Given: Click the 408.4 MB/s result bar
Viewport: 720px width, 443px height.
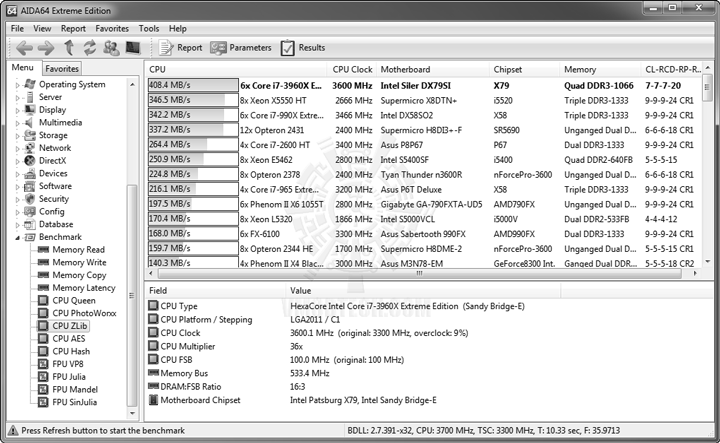Looking at the screenshot, I should 193,85.
